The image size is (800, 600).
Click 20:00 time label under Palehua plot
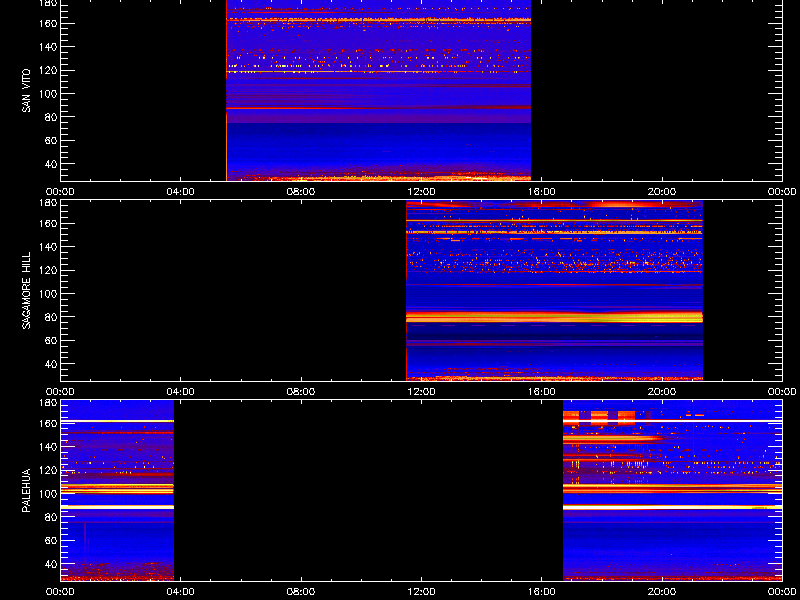click(662, 592)
